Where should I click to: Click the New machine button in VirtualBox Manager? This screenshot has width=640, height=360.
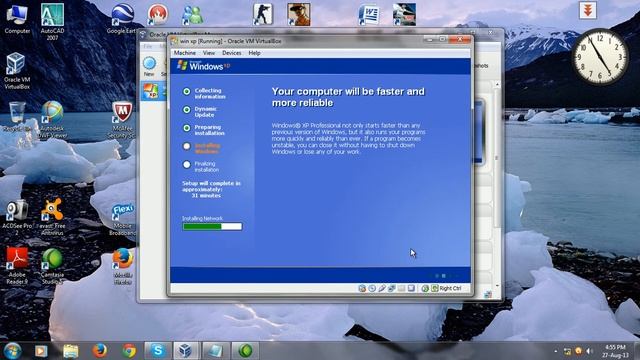pos(149,67)
